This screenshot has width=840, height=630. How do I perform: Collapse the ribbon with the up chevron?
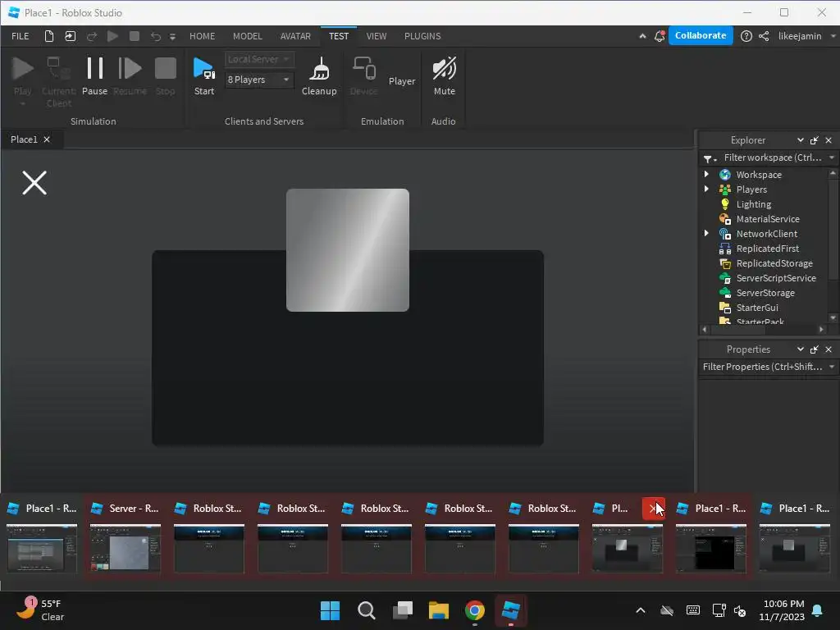[x=642, y=36]
